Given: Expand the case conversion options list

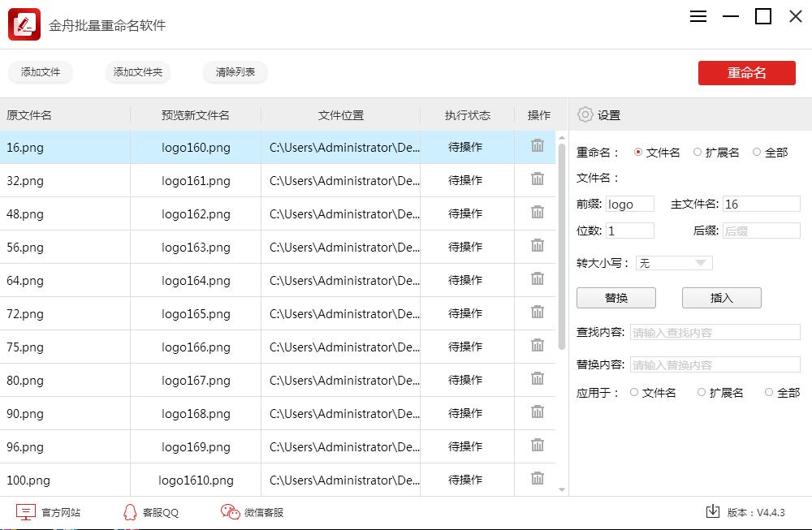Looking at the screenshot, I should tap(700, 262).
